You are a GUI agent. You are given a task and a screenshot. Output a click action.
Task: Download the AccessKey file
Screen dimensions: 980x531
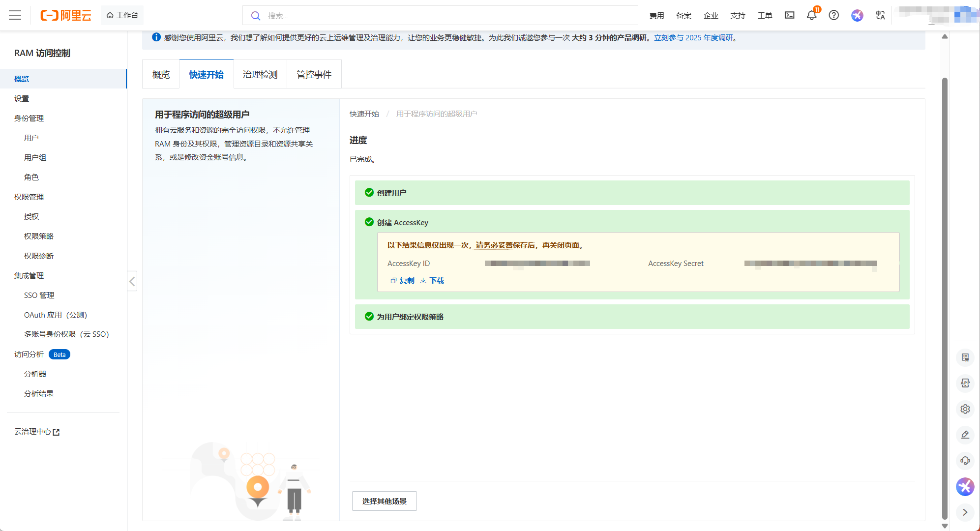[432, 280]
